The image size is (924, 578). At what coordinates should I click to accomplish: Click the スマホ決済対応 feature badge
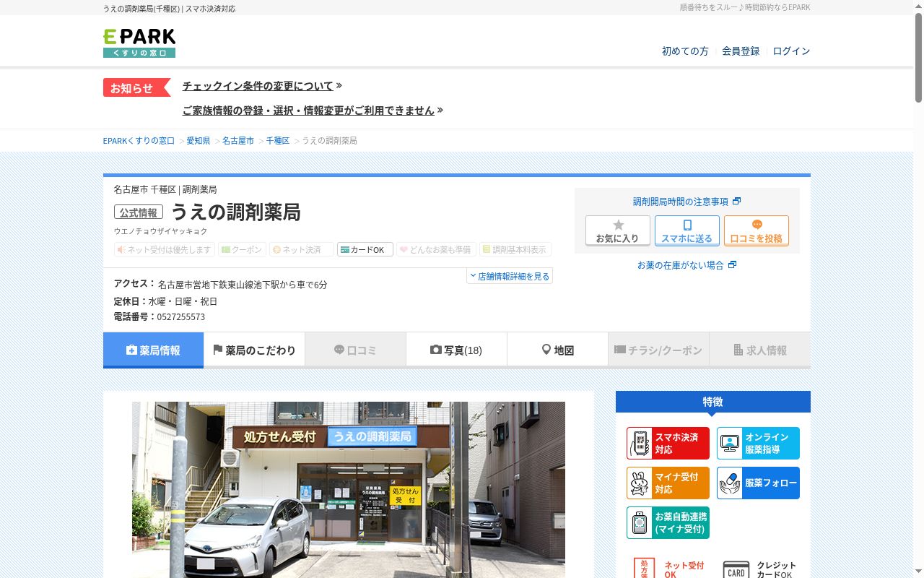tap(668, 443)
